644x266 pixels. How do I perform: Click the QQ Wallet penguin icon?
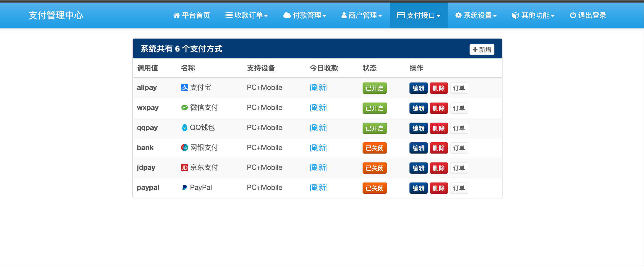point(184,128)
